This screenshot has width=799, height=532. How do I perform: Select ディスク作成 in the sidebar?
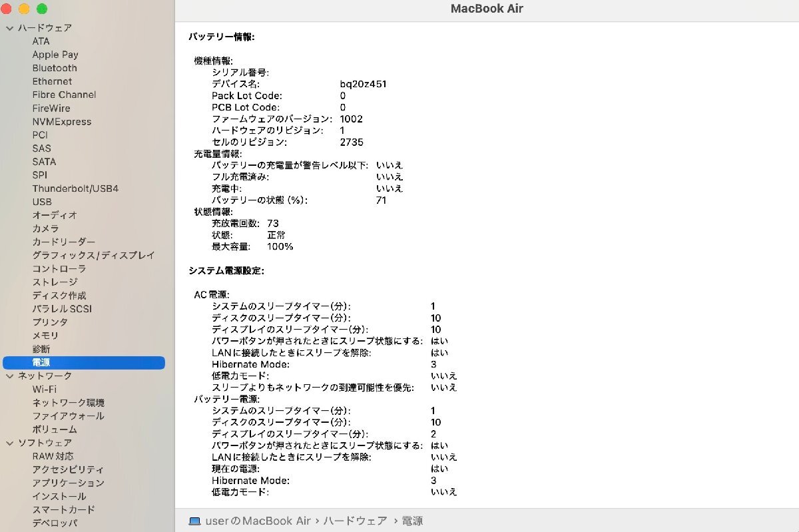59,295
